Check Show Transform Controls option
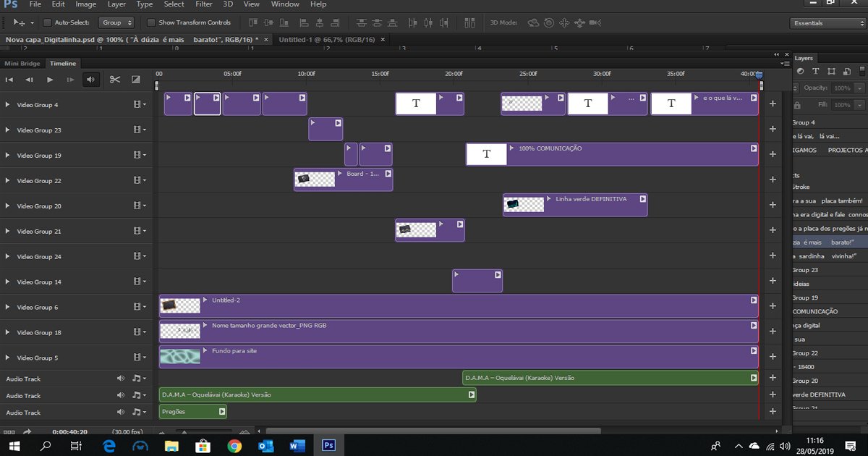The image size is (868, 456). (x=151, y=22)
